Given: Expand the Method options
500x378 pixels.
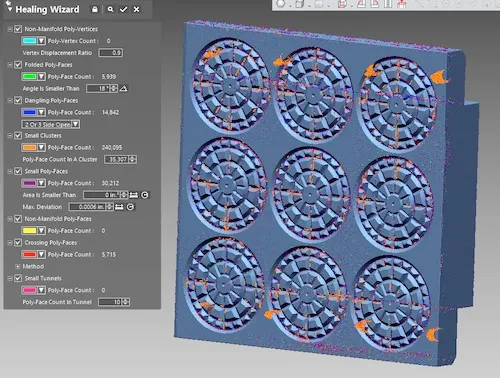Looking at the screenshot, I should [17, 267].
